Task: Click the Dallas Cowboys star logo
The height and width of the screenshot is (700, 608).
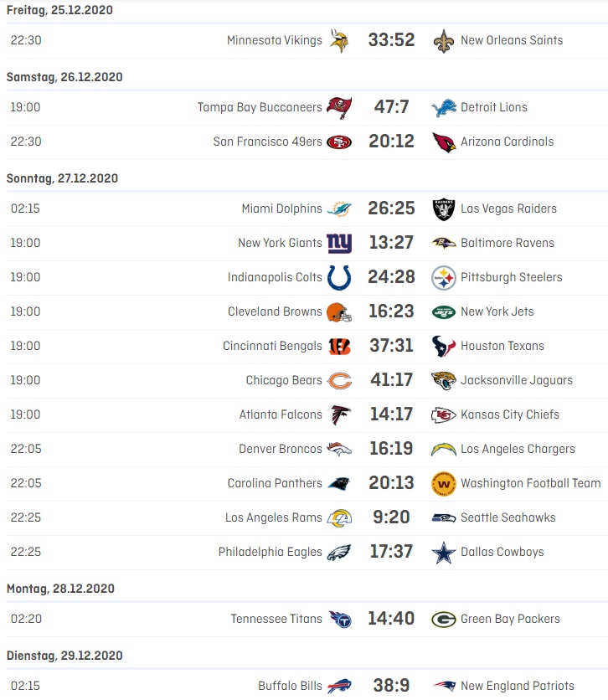Action: coord(444,553)
